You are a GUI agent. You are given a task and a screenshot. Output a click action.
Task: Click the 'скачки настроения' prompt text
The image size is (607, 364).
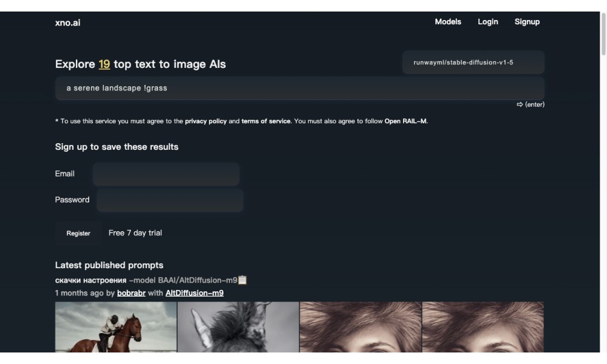point(90,280)
